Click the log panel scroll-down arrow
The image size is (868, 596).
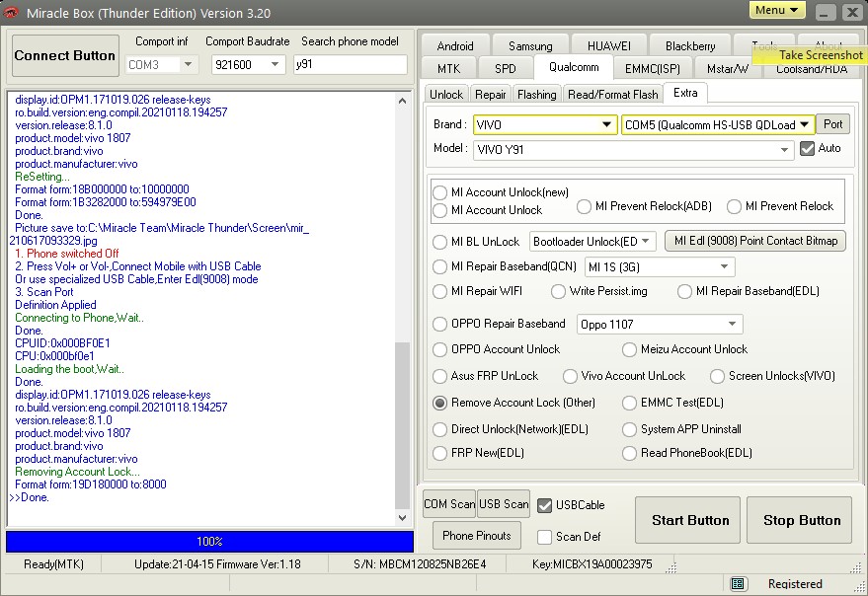402,517
